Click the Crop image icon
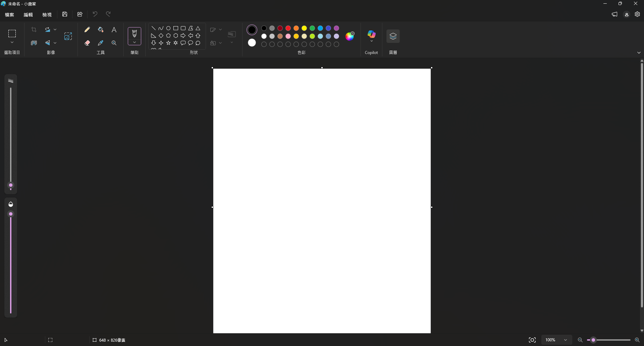 [x=34, y=30]
